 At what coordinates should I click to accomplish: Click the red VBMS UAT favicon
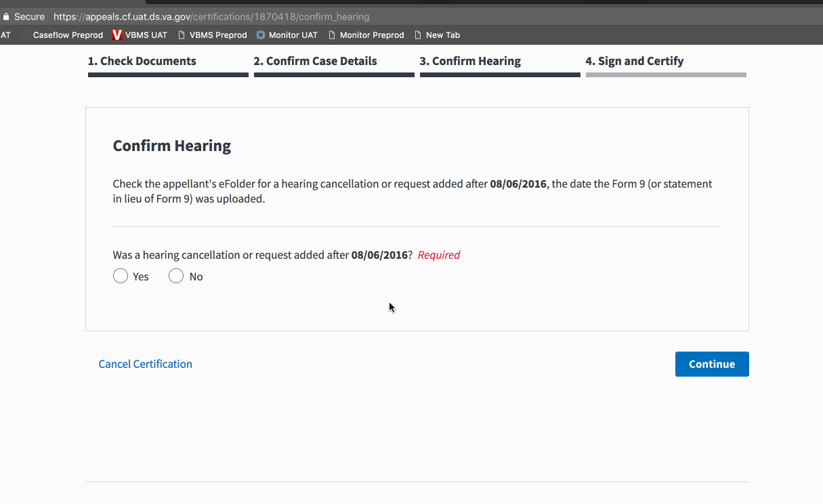click(x=117, y=35)
